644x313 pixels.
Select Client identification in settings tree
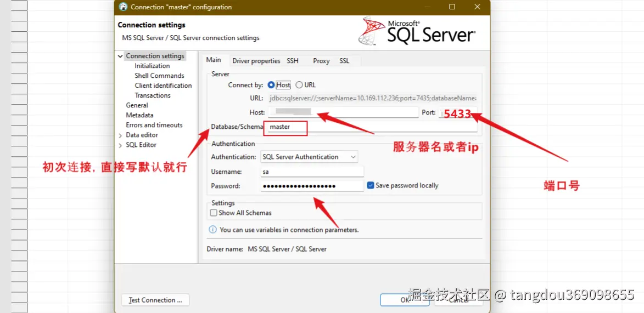(163, 86)
